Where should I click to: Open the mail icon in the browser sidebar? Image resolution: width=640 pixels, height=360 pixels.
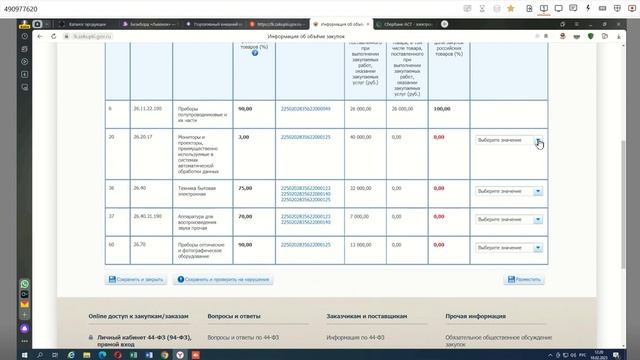(24, 304)
